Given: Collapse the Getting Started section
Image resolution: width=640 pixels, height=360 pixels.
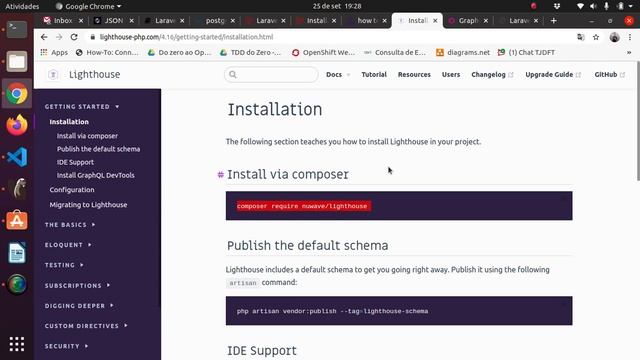Looking at the screenshot, I should (82, 107).
